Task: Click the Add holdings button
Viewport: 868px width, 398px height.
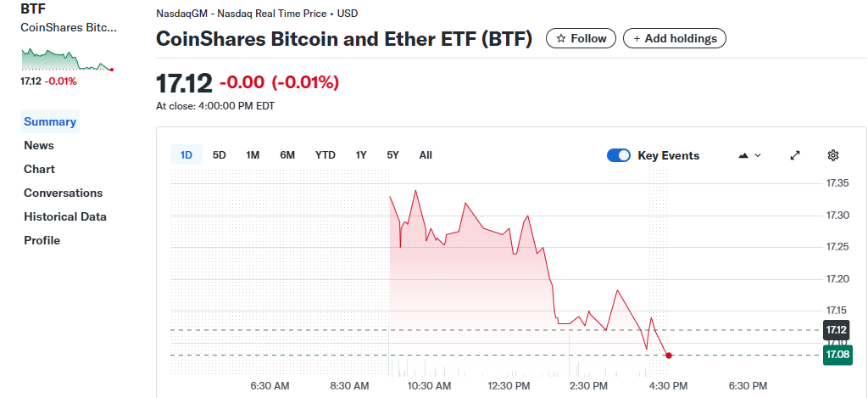Action: point(674,38)
